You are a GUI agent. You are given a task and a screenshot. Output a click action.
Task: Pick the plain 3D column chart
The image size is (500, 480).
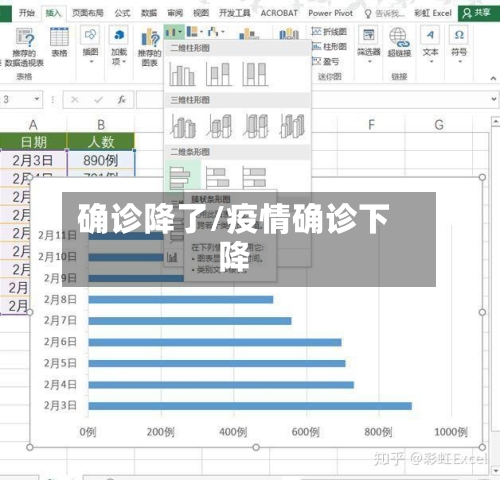point(292,126)
